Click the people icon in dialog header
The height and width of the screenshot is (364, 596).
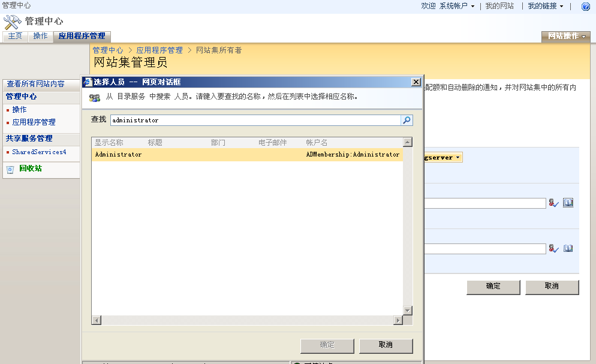pos(95,98)
